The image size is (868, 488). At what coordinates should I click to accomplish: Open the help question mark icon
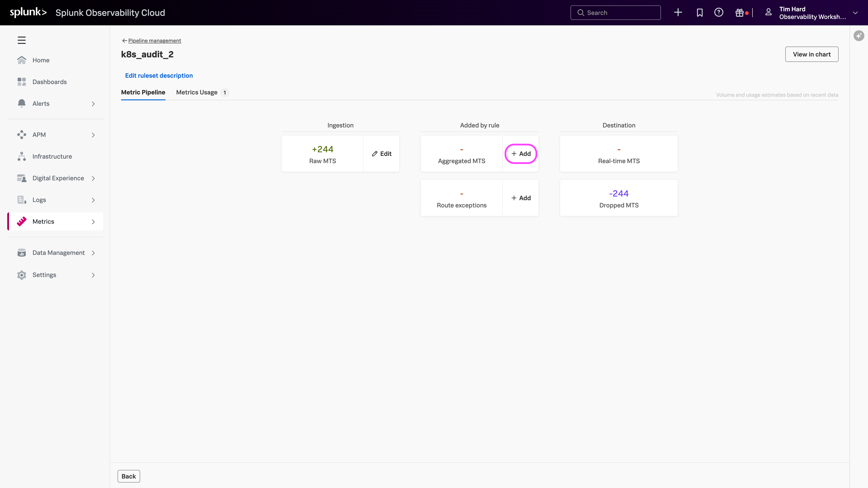tap(719, 12)
